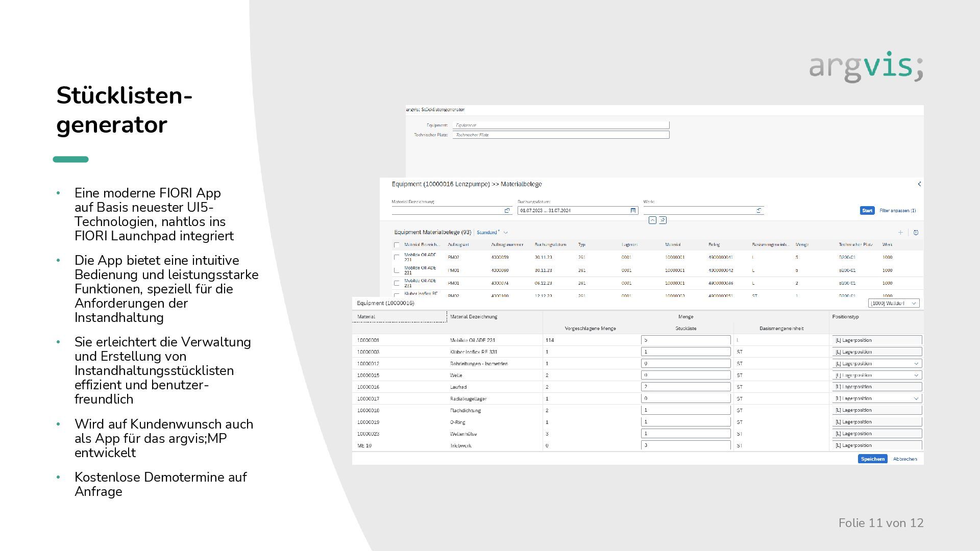Edit Stückliste quantity for Klüber Isoflex RE 331
Screen dimensions: 980x551
(x=685, y=352)
